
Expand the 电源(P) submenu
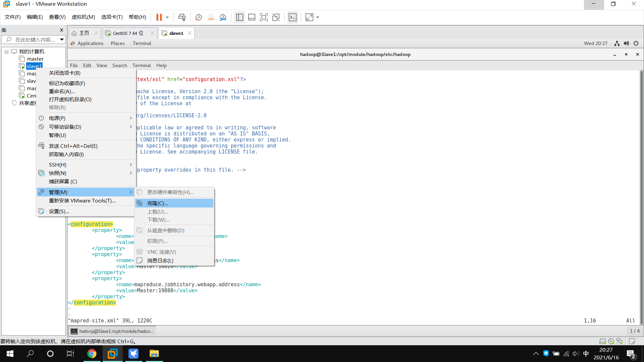click(86, 118)
